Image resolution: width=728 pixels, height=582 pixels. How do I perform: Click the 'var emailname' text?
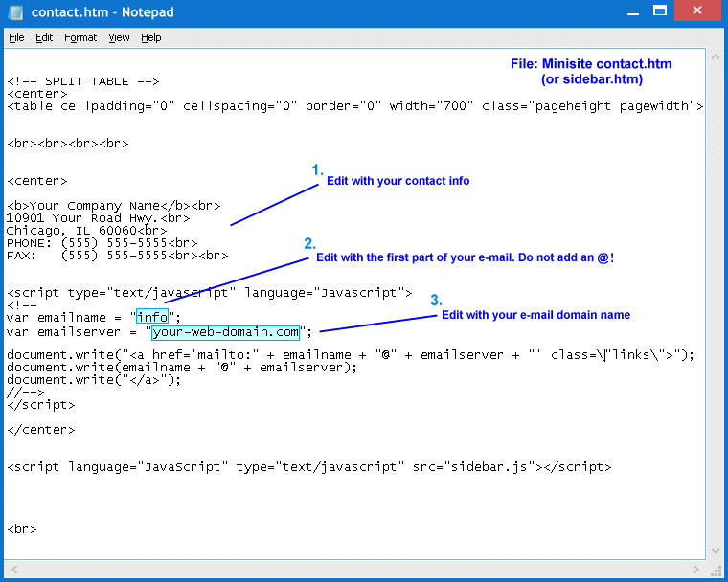click(57, 318)
